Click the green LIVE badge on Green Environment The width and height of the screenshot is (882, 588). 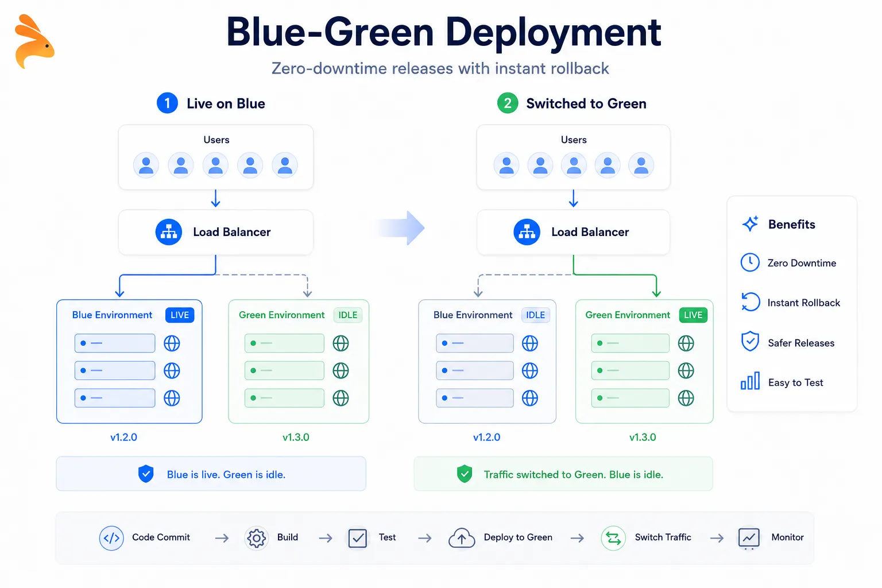tap(693, 315)
